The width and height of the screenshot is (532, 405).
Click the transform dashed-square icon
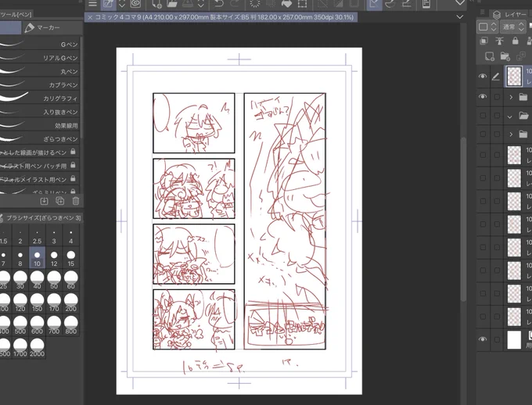click(302, 4)
